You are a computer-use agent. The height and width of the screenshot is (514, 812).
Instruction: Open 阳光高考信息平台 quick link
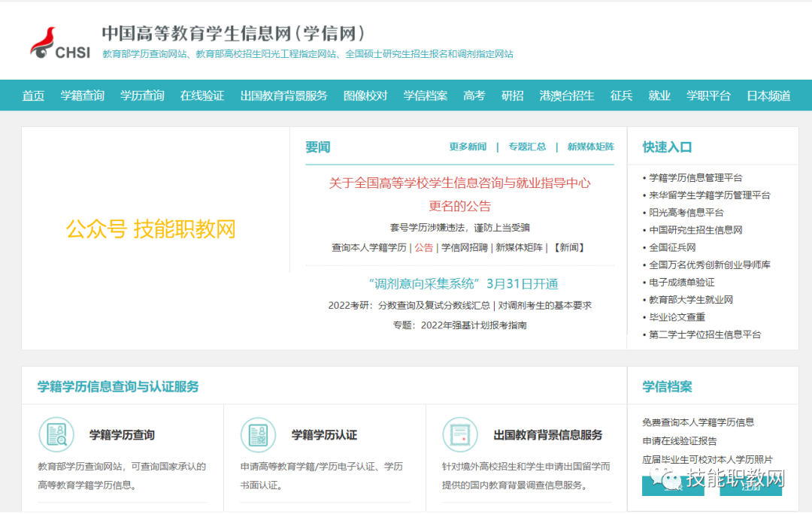[686, 213]
